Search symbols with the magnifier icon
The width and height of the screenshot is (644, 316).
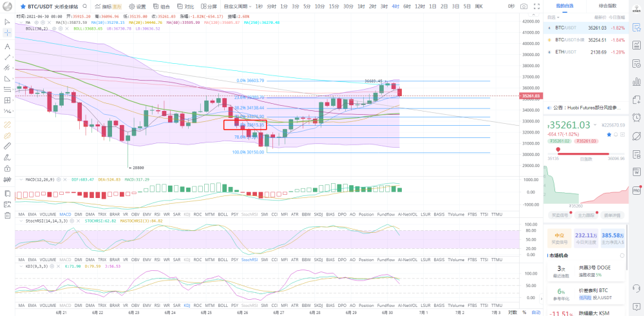tap(84, 6)
